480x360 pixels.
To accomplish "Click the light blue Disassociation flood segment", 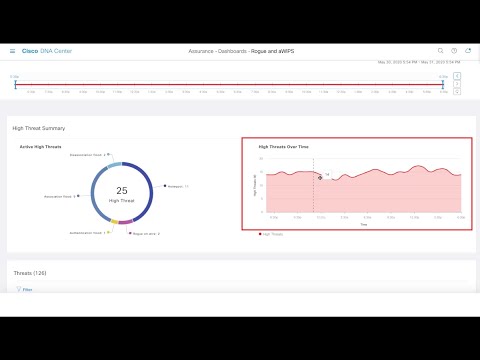I will click(x=114, y=165).
